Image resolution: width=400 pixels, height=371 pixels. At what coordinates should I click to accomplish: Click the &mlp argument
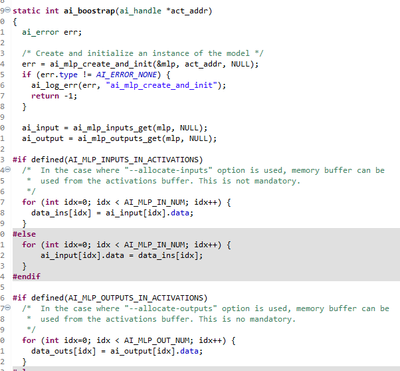(168, 64)
